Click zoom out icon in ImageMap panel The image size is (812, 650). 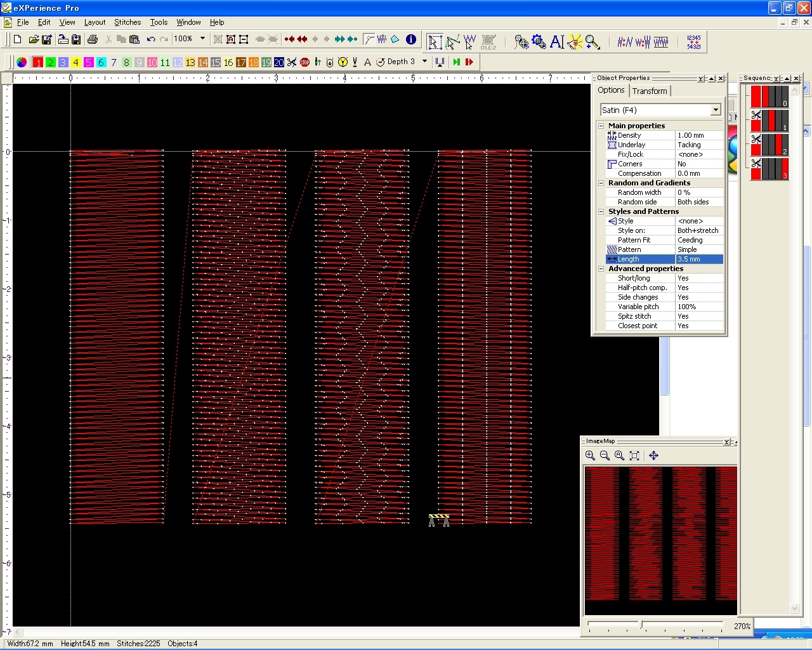pyautogui.click(x=605, y=456)
